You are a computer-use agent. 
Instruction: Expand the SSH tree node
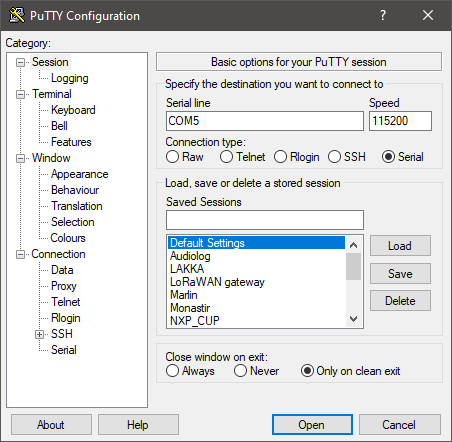click(x=39, y=334)
